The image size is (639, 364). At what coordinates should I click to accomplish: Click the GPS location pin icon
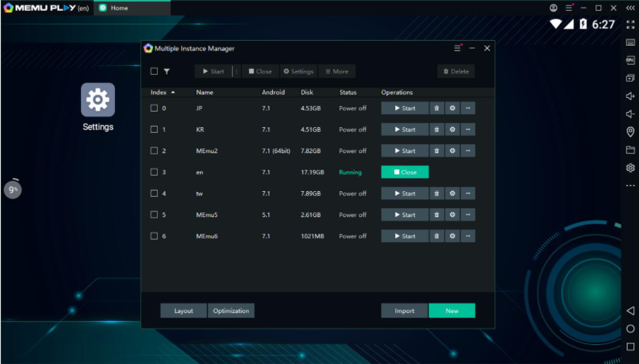[x=630, y=132]
